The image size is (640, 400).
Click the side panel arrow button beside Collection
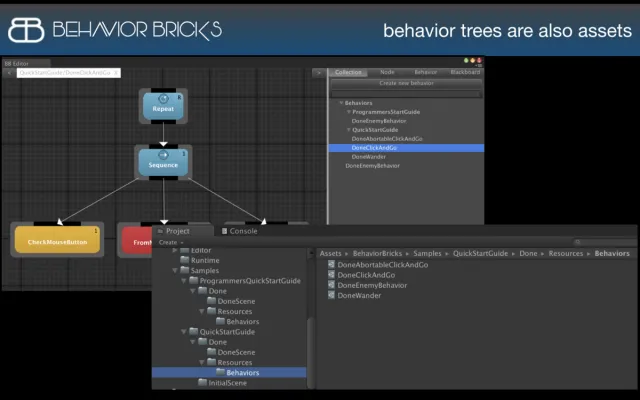pyautogui.click(x=319, y=73)
